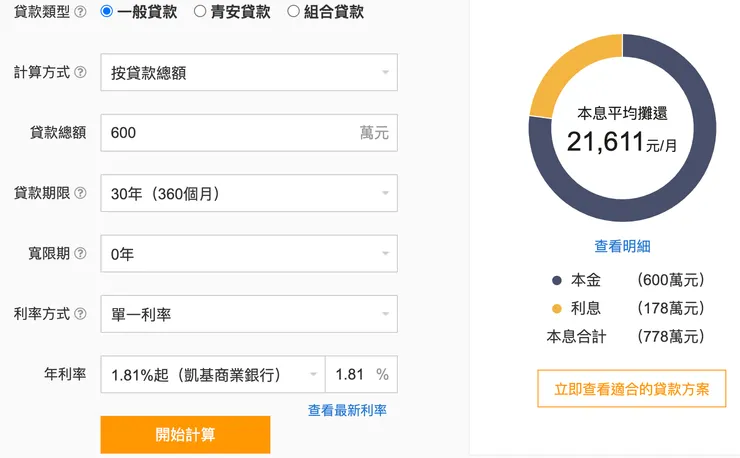Open the 0年 grace period dropdown

coord(249,254)
